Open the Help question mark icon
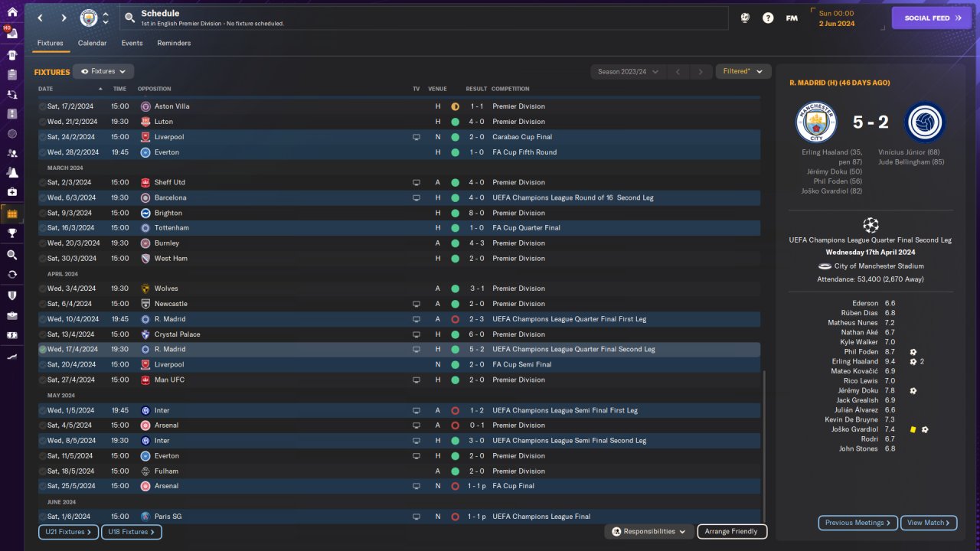The width and height of the screenshot is (980, 551). (768, 18)
